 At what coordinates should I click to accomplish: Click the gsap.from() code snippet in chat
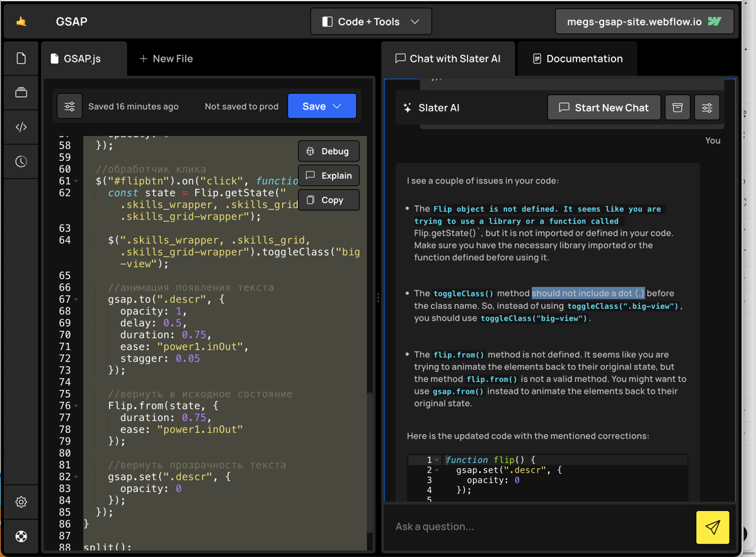[x=458, y=391]
